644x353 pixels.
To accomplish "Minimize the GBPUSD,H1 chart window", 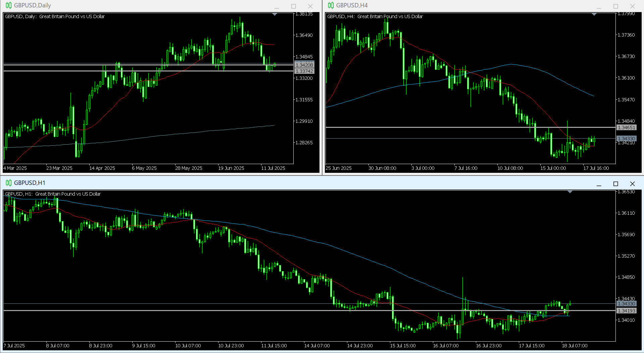I will (x=599, y=184).
